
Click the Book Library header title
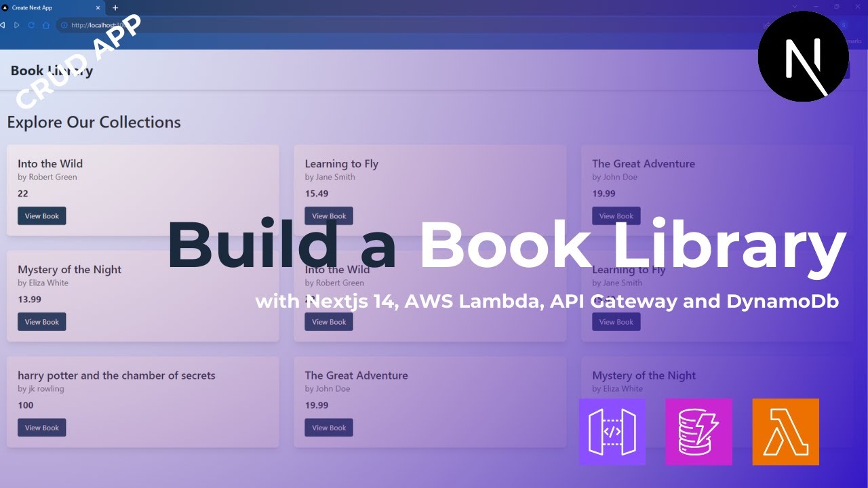click(52, 70)
